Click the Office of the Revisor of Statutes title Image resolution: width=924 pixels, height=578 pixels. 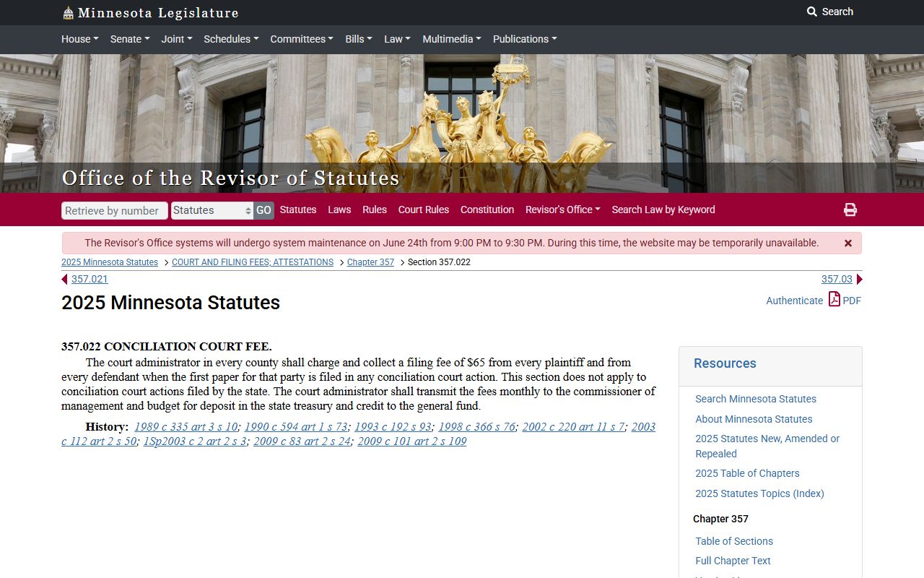tap(231, 178)
